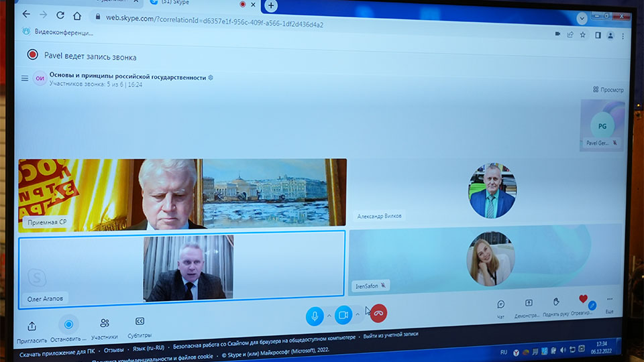Toggle the microphone mute button

[315, 316]
